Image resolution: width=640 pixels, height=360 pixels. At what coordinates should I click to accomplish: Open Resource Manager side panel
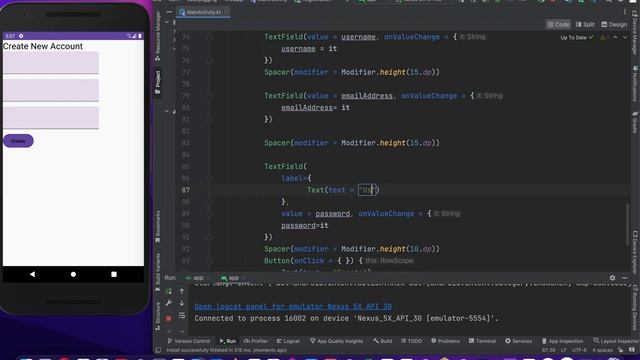tap(158, 36)
